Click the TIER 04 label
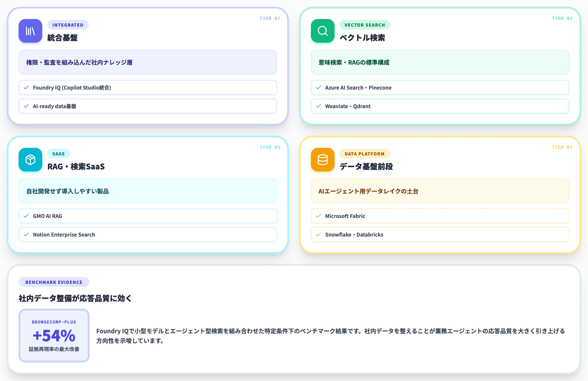Screen dimensions: 588x381 562,147
